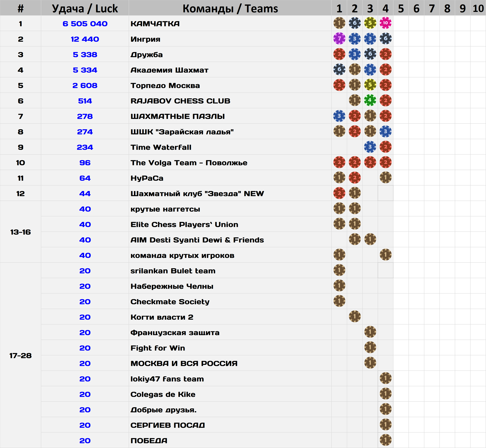Viewport: 486px width, 448px height.
Task: Click КАМЧАТКА's brown 1 chip in column 1
Action: click(339, 23)
